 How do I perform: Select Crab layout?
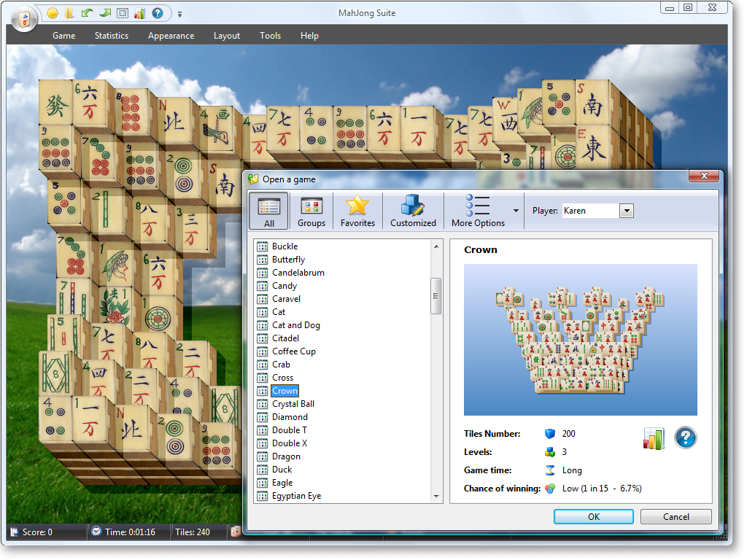[x=281, y=365]
